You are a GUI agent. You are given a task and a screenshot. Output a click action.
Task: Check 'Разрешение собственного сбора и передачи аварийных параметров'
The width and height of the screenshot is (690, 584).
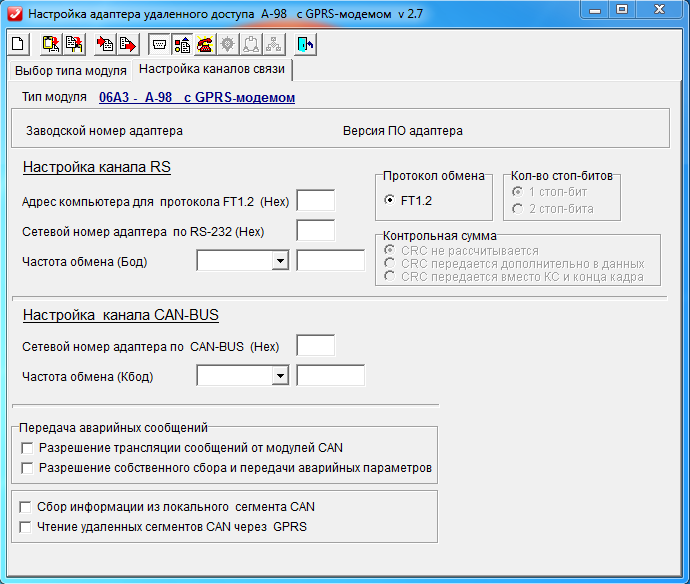point(27,468)
